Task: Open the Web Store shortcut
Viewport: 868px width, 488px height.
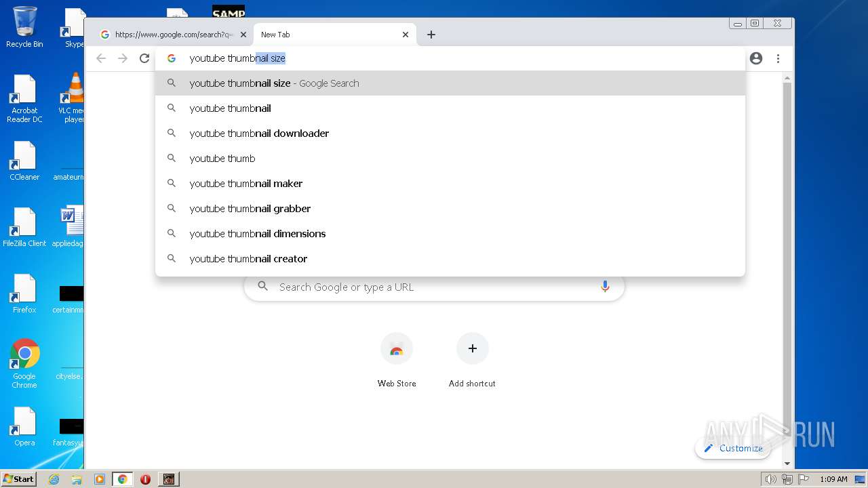Action: 397,360
